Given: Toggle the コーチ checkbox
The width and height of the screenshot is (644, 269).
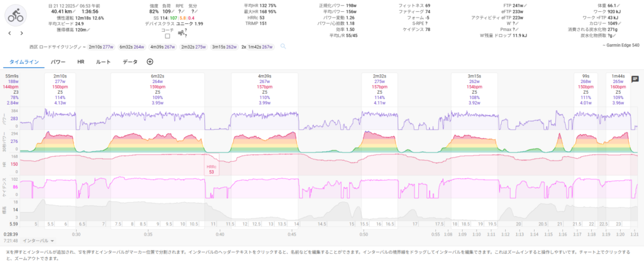Looking at the screenshot, I should (167, 37).
